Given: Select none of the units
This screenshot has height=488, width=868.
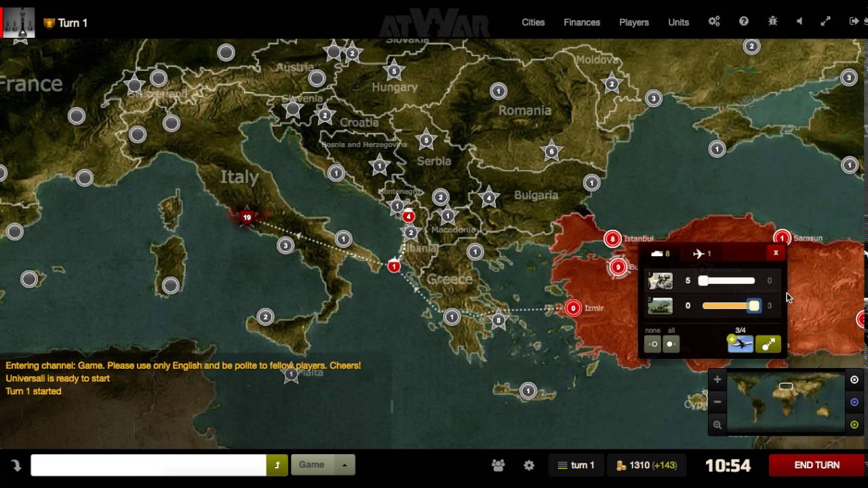Looking at the screenshot, I should pos(652,344).
